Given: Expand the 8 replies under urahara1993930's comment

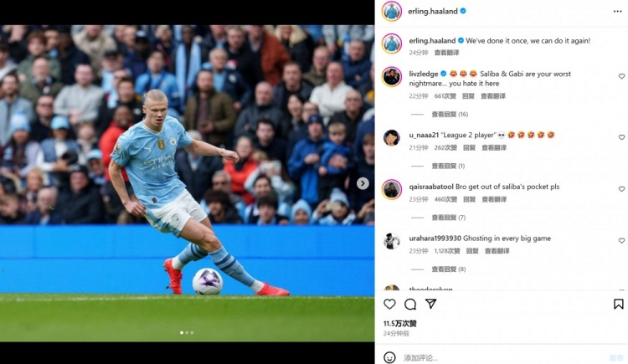Looking at the screenshot, I should (x=449, y=269).
